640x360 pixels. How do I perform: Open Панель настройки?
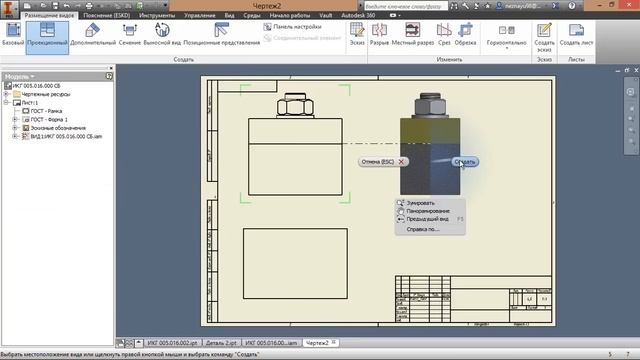point(293,27)
